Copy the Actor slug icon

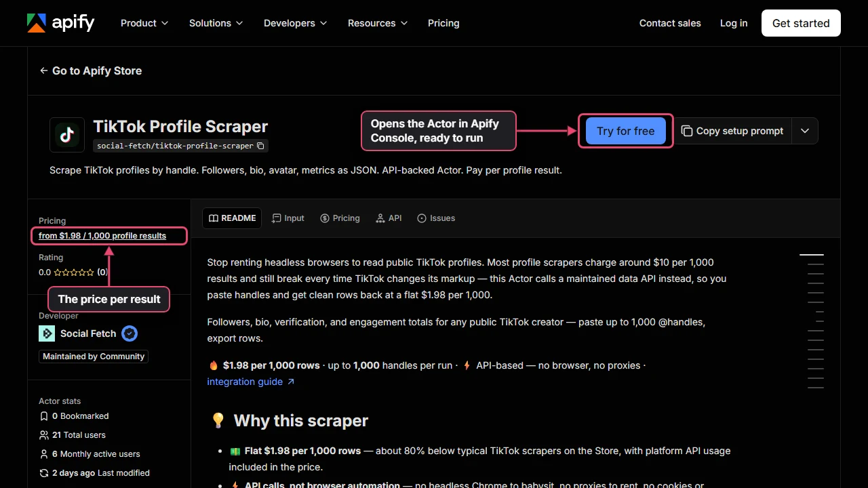[x=261, y=146]
